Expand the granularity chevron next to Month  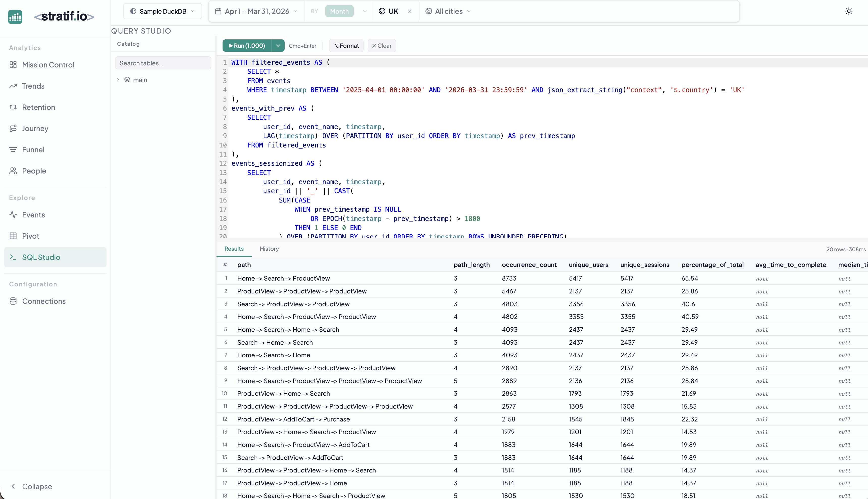(x=365, y=11)
